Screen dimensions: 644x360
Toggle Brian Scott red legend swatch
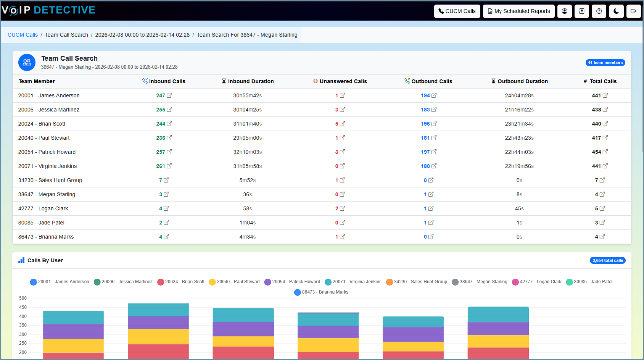(161, 282)
